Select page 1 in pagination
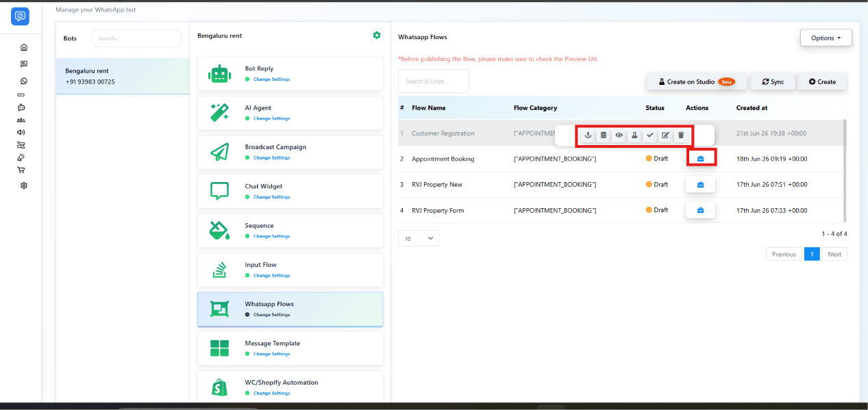 (812, 254)
